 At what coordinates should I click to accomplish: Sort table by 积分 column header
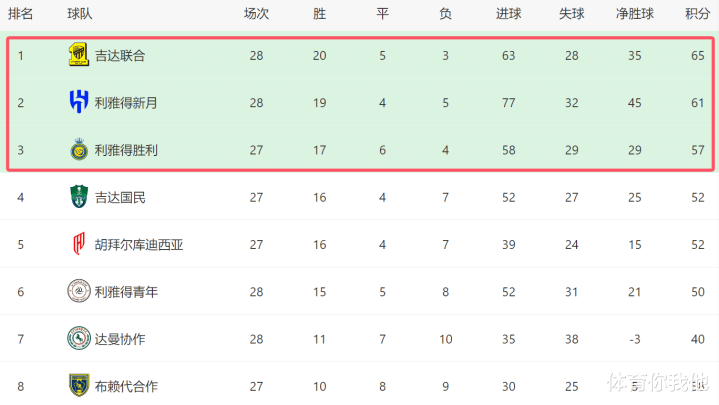(x=697, y=14)
